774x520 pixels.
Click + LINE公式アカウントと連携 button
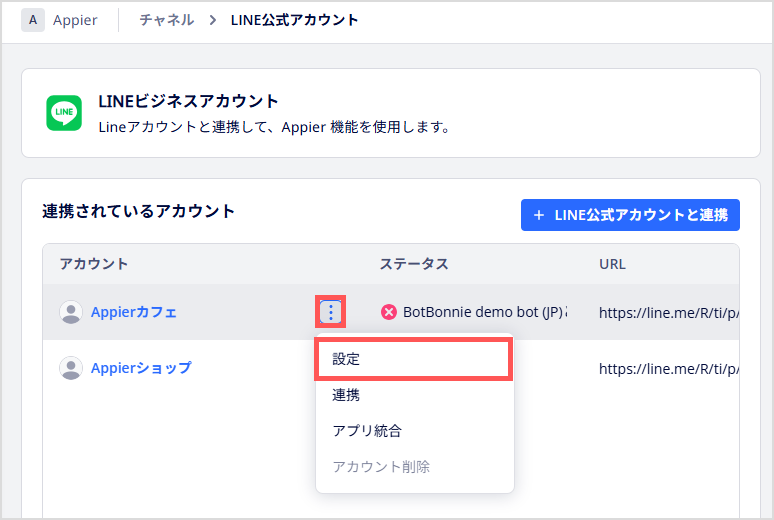(630, 215)
